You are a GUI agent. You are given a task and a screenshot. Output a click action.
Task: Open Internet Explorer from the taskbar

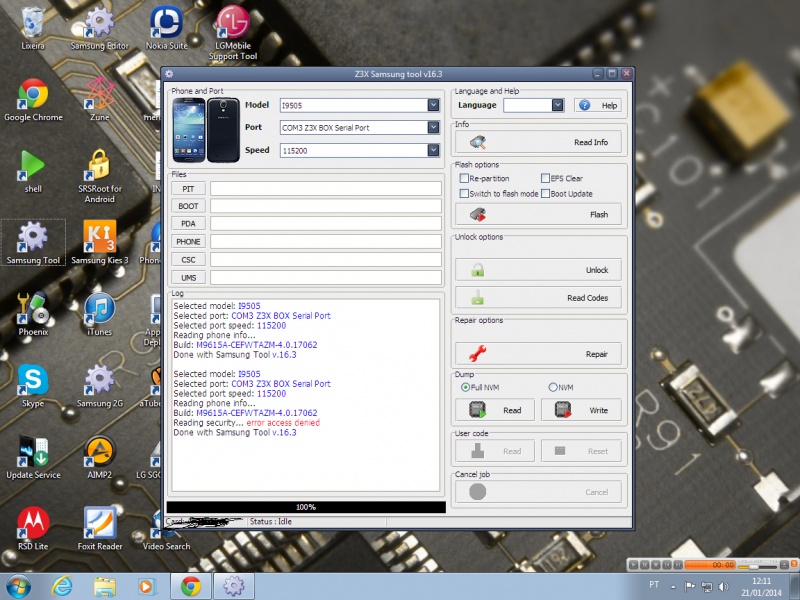[x=62, y=586]
